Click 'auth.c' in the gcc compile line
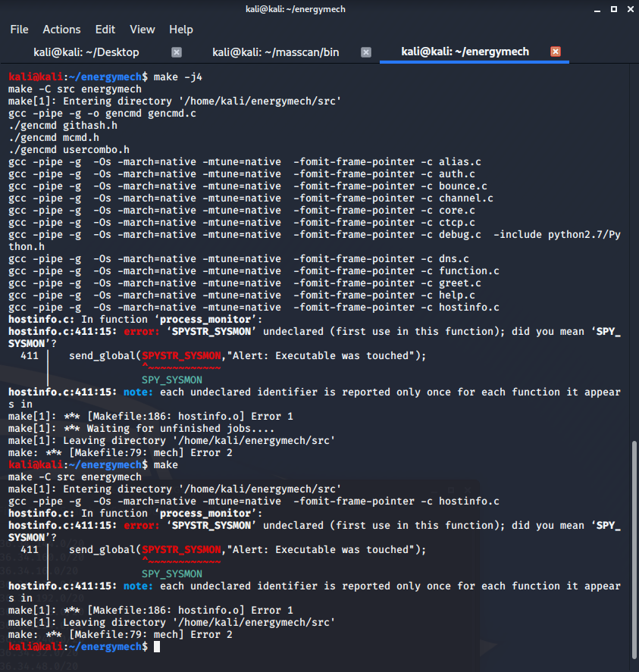 point(457,174)
